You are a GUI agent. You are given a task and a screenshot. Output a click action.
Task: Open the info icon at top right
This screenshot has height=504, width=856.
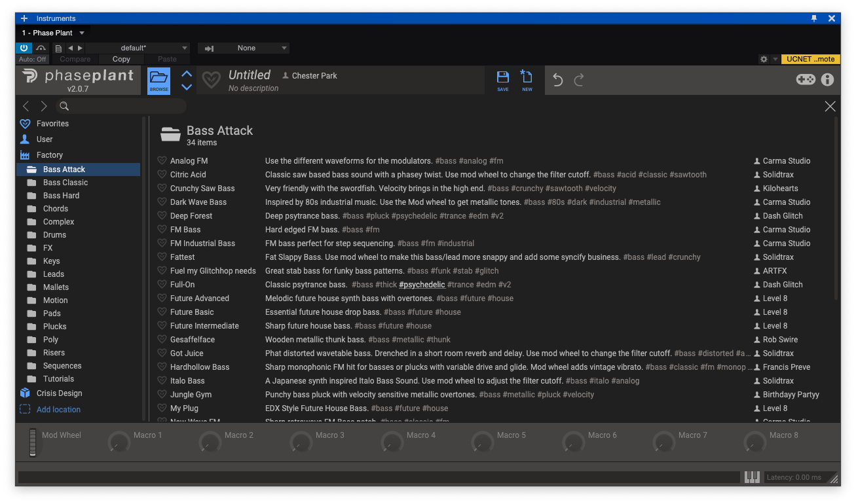[x=827, y=79]
